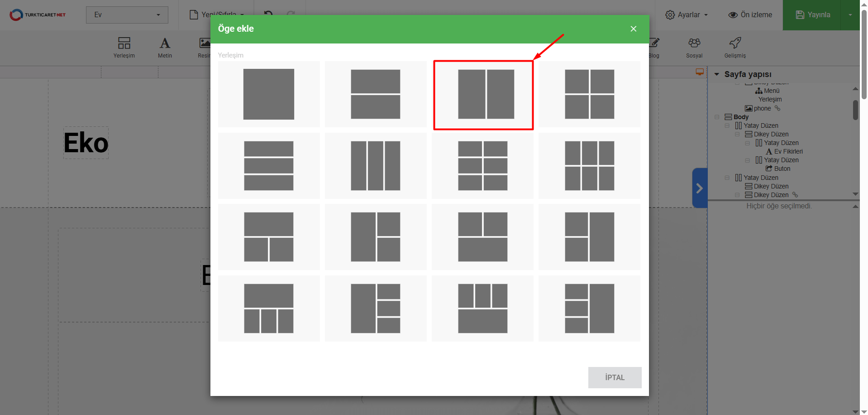This screenshot has width=868, height=415.
Task: Open the Ayarlar settings menu
Action: (x=686, y=15)
